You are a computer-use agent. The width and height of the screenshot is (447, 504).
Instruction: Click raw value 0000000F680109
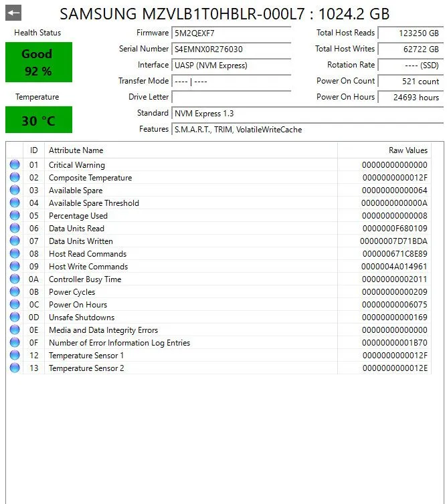coord(395,229)
